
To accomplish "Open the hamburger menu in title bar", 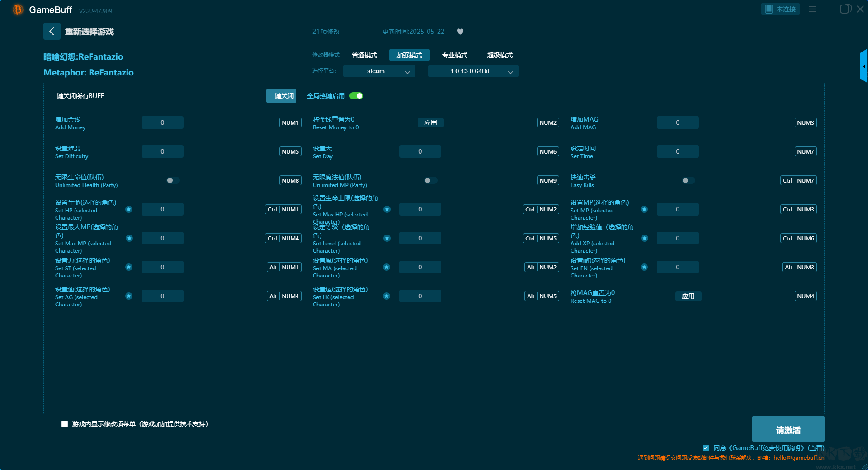I will pyautogui.click(x=812, y=9).
